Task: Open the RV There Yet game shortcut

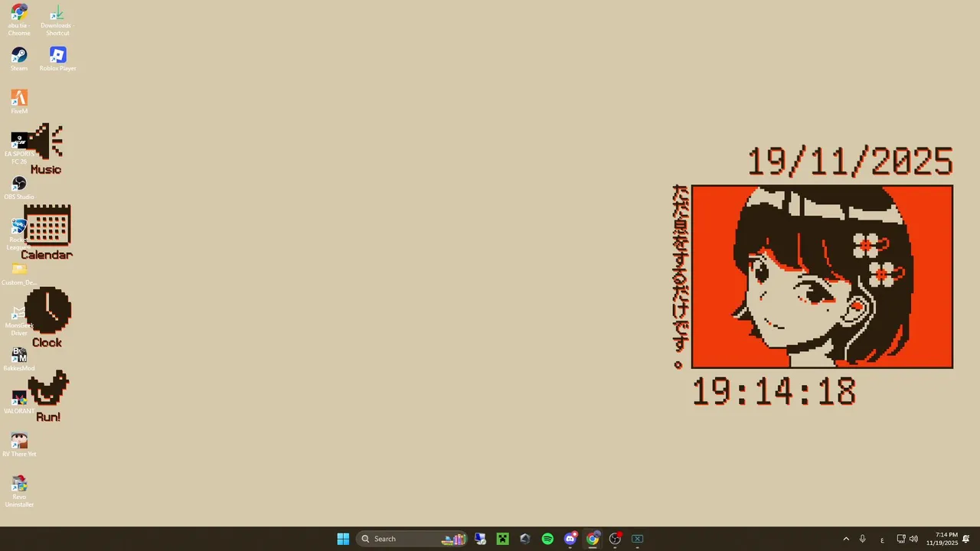Action: [19, 445]
